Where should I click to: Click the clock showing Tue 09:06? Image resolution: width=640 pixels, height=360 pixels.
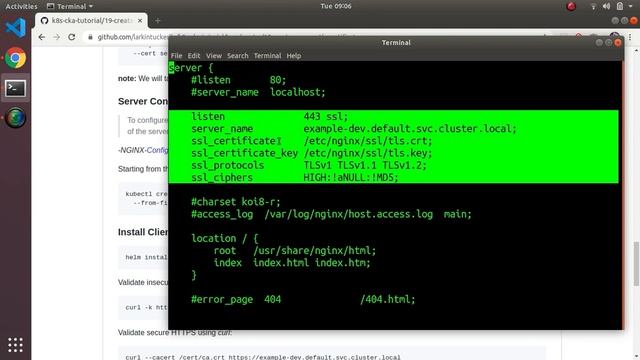336,6
